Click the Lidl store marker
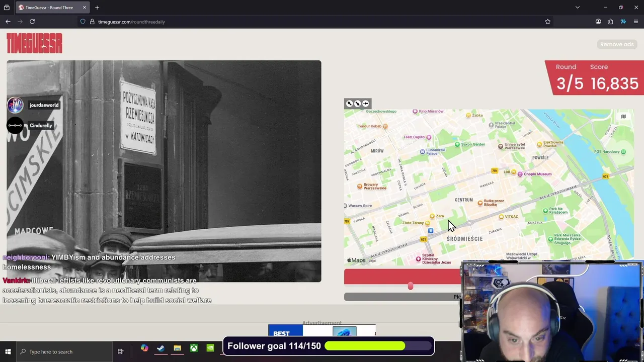The image size is (644, 362). [x=514, y=172]
